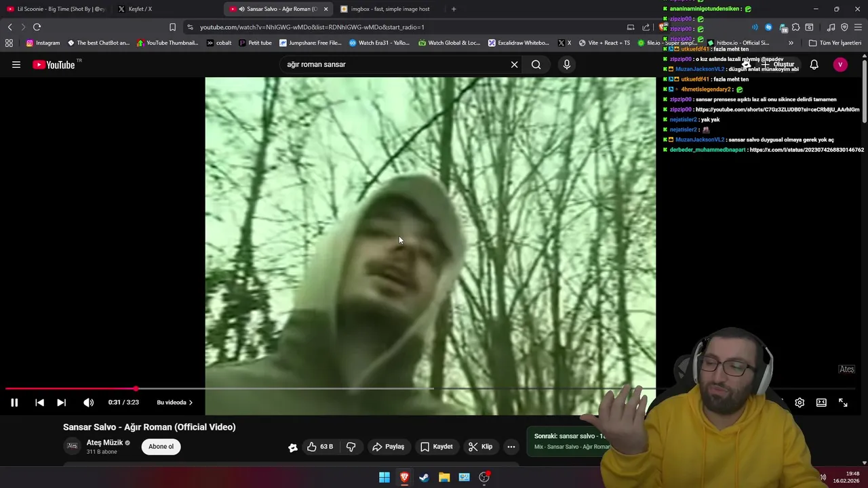
Task: Start voice search with the microphone icon
Action: click(x=567, y=64)
